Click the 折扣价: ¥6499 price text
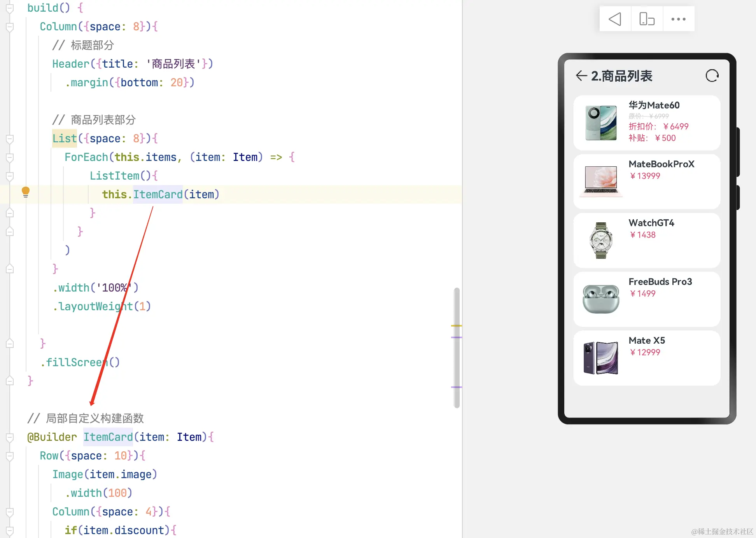 pyautogui.click(x=659, y=126)
